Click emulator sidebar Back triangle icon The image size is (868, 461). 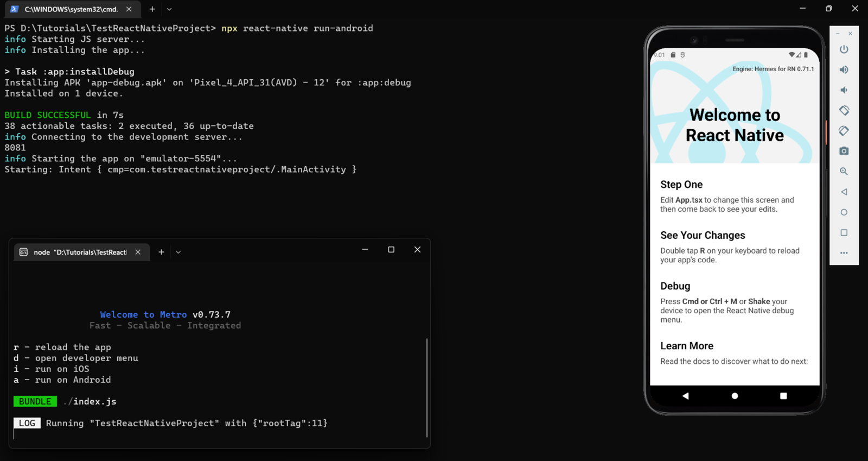pyautogui.click(x=844, y=192)
